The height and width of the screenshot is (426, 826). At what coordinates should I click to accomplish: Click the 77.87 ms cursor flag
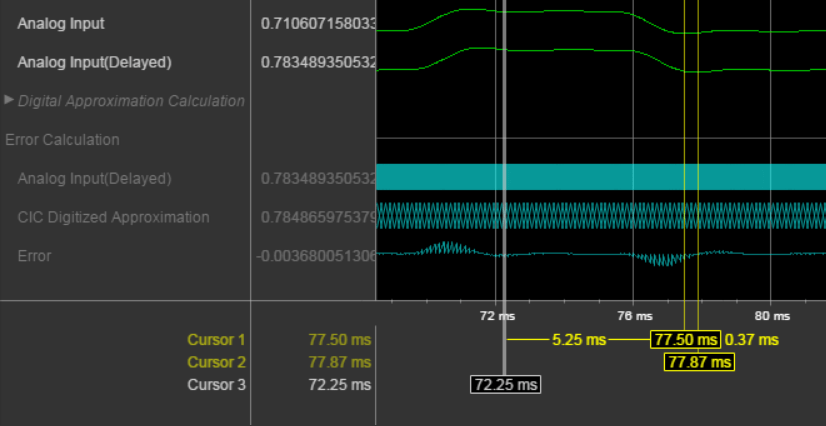699,362
